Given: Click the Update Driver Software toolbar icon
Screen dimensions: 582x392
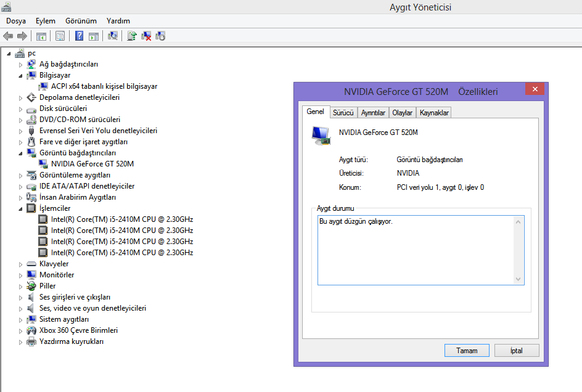Looking at the screenshot, I should (x=132, y=36).
